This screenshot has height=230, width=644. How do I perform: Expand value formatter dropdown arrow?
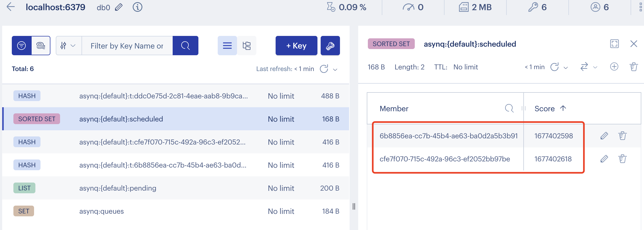(595, 67)
